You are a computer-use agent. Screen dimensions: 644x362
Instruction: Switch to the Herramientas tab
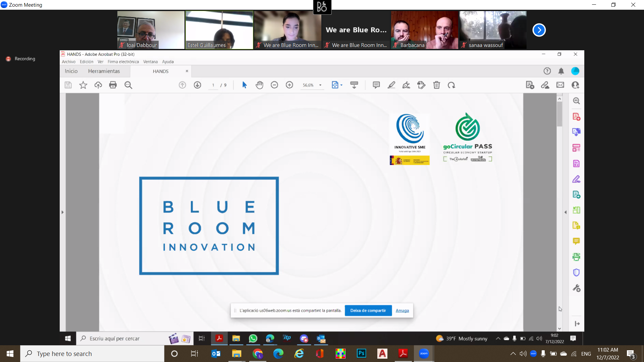pos(104,71)
